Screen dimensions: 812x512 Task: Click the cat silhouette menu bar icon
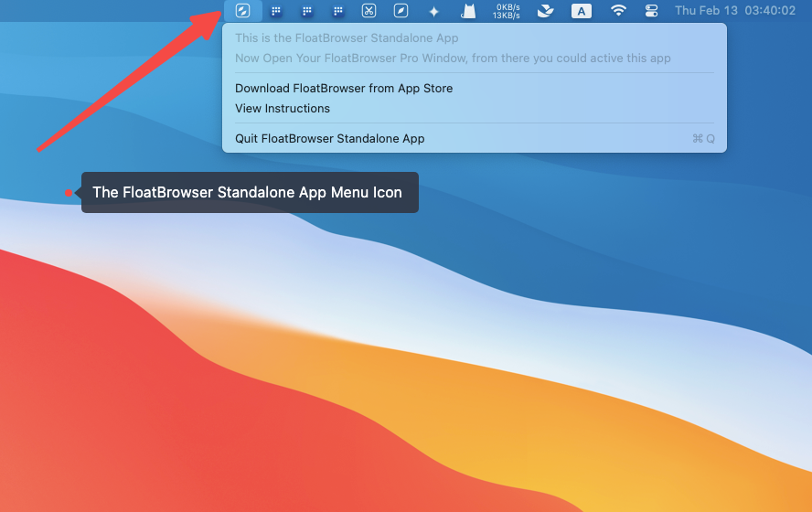click(x=468, y=11)
